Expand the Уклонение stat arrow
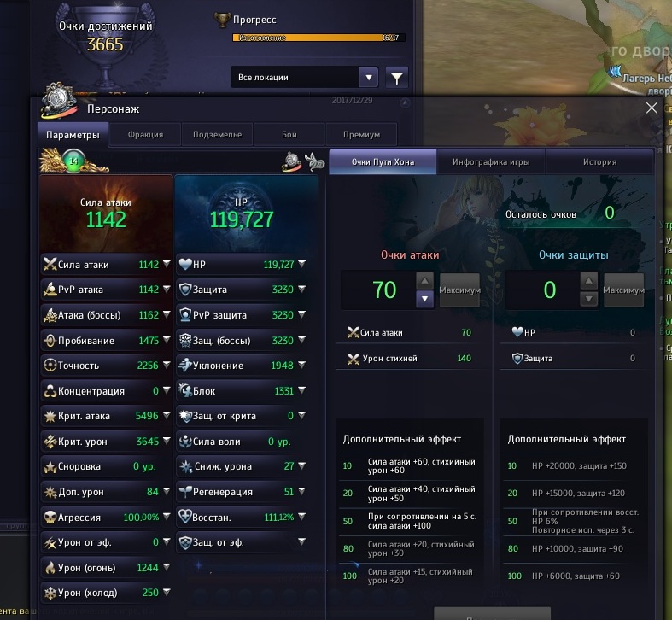 coord(301,365)
